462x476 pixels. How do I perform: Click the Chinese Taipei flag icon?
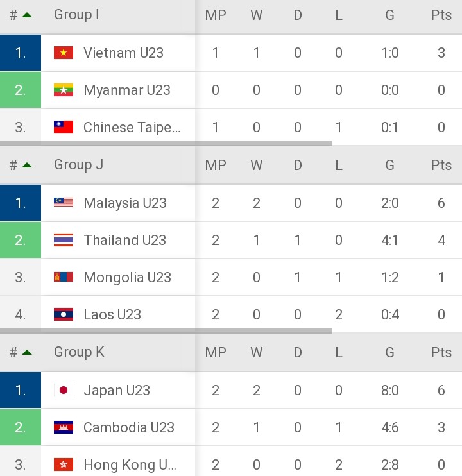click(x=64, y=127)
